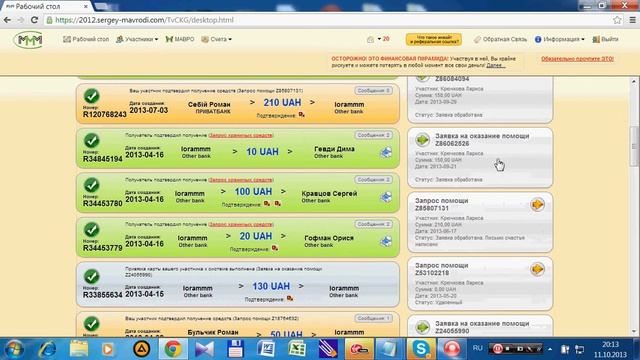The image size is (640, 360).
Task: Open Excel from taskbar
Action: pos(297,349)
